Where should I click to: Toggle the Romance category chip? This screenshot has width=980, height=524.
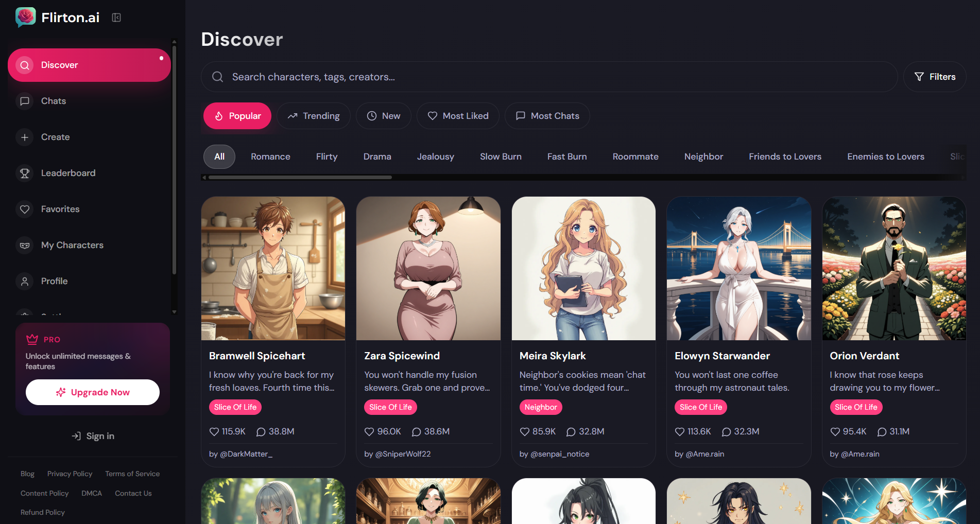tap(270, 156)
